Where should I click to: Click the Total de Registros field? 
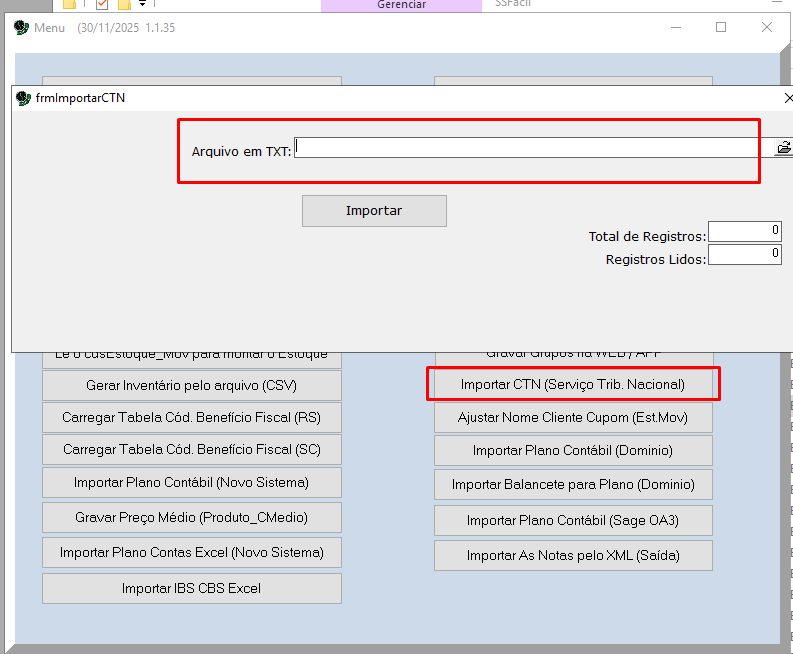[744, 231]
